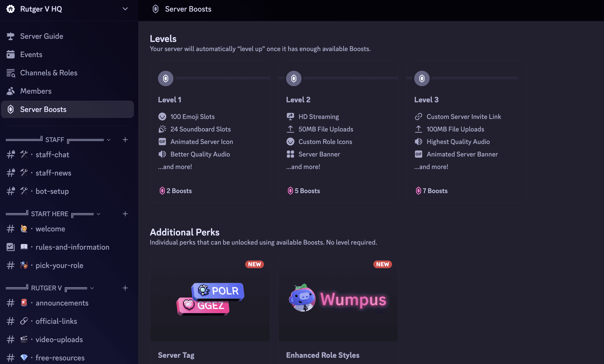Click the Level 2 boost badge icon
This screenshot has height=364, width=604.
294,78
